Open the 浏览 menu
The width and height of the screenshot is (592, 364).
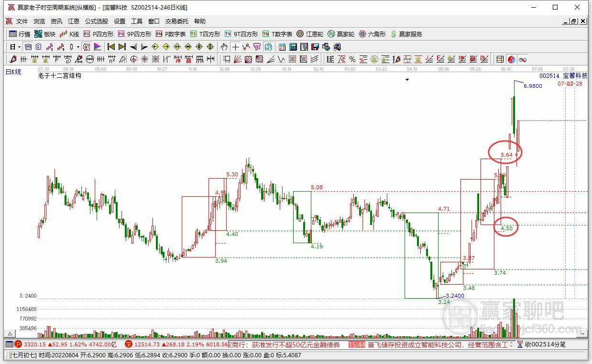tap(39, 21)
